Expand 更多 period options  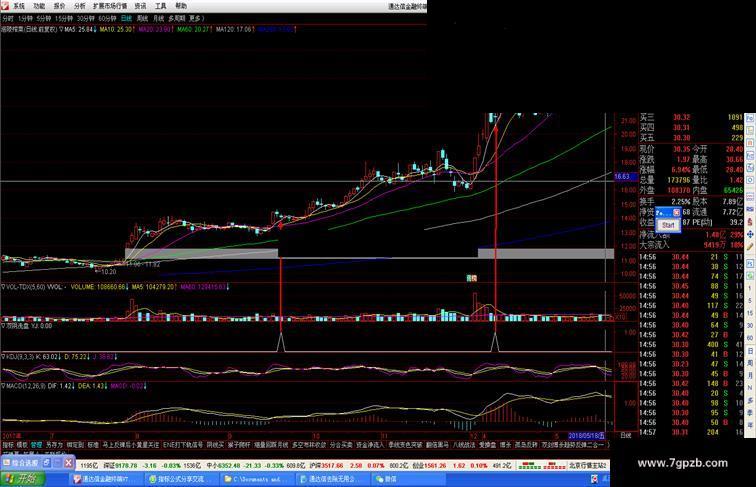[x=196, y=18]
